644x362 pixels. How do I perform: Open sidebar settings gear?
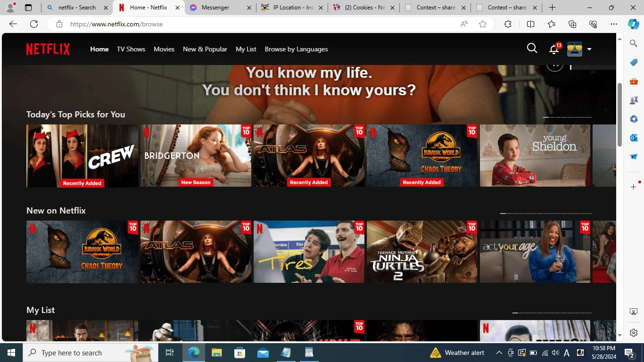[x=634, y=332]
